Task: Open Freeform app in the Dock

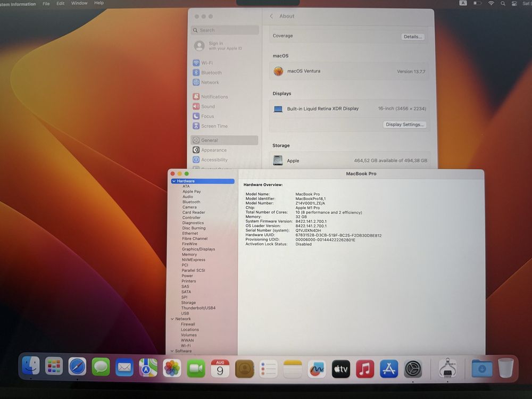Action: click(x=317, y=369)
